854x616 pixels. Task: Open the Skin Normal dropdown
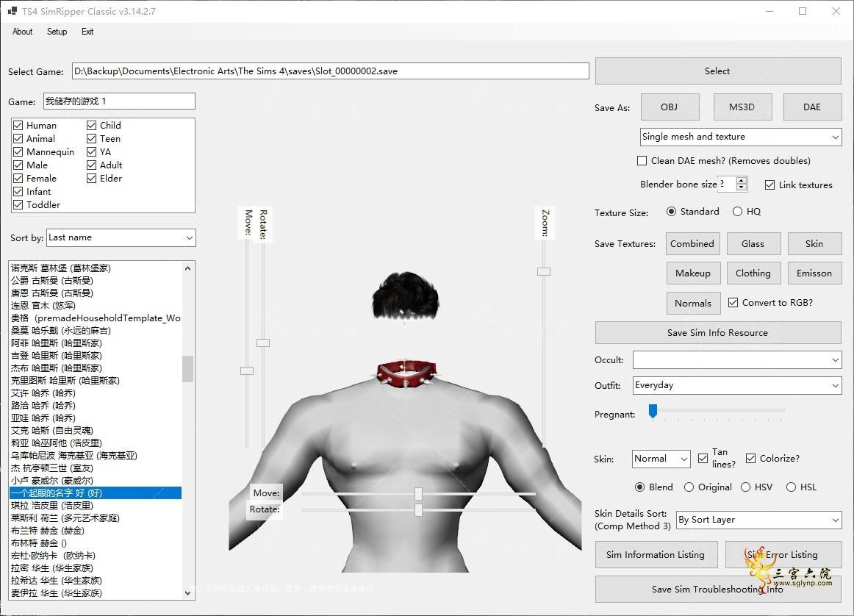tap(661, 459)
